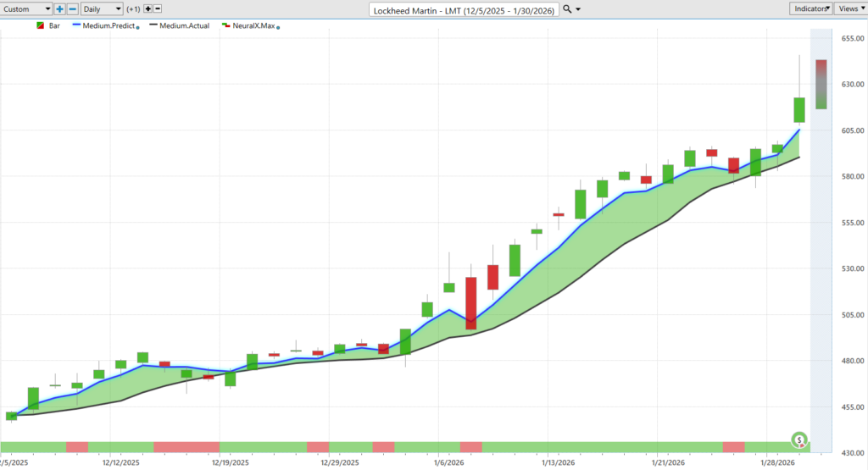Open the Indicators menu

[809, 8]
